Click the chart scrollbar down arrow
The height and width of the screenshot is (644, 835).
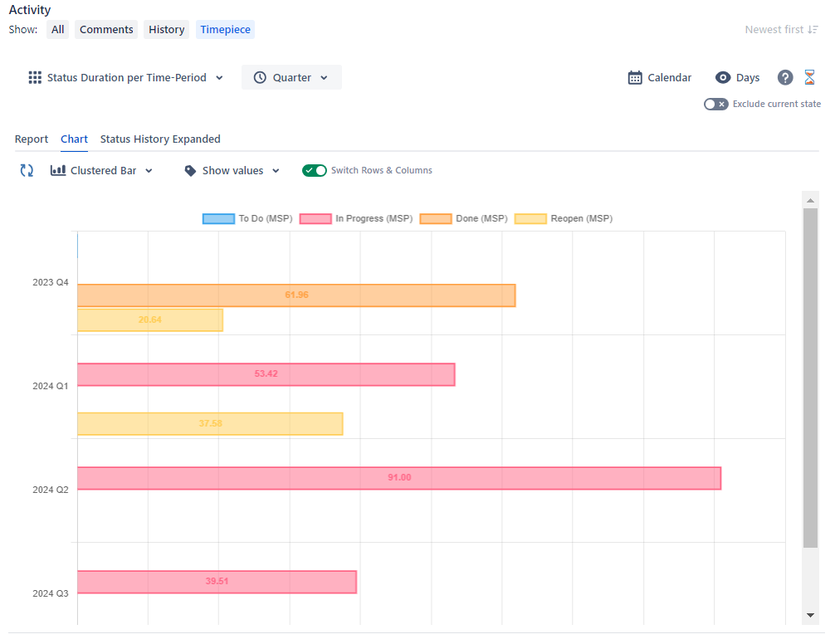[810, 616]
